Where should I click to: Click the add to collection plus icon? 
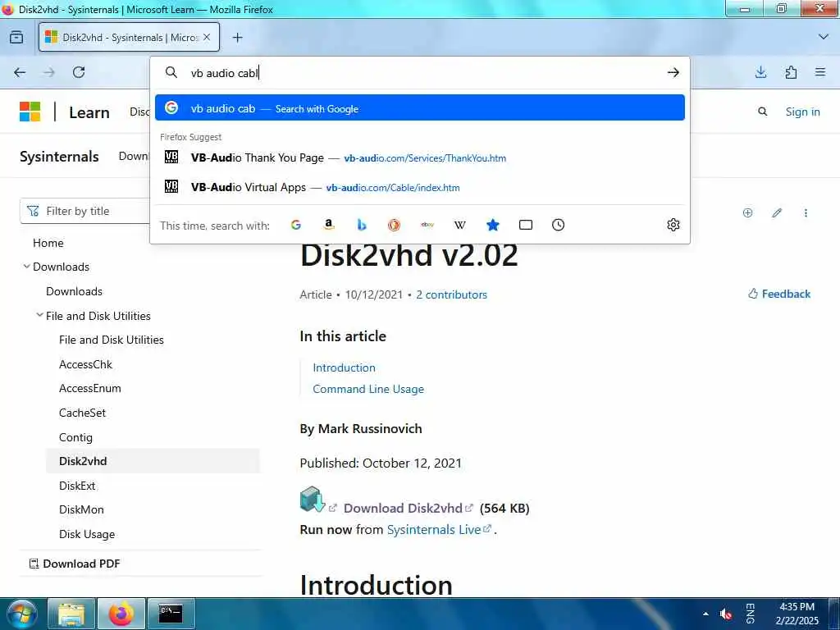point(748,212)
